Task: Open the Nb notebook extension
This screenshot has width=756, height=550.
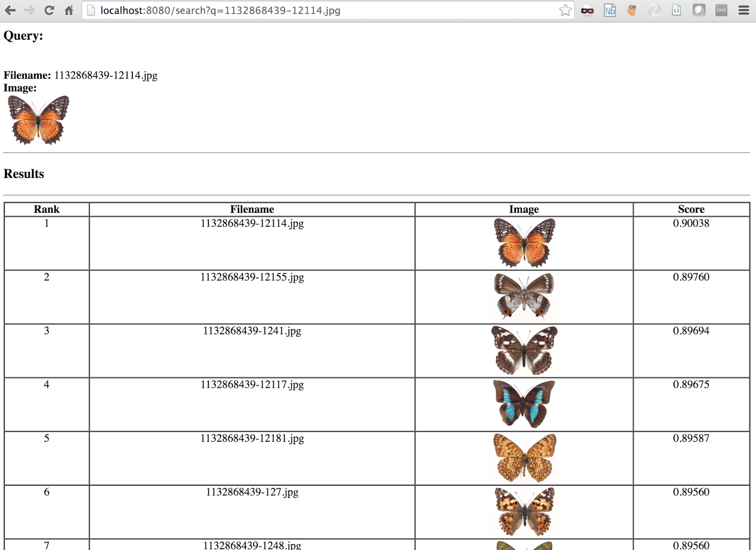Action: 610,10
